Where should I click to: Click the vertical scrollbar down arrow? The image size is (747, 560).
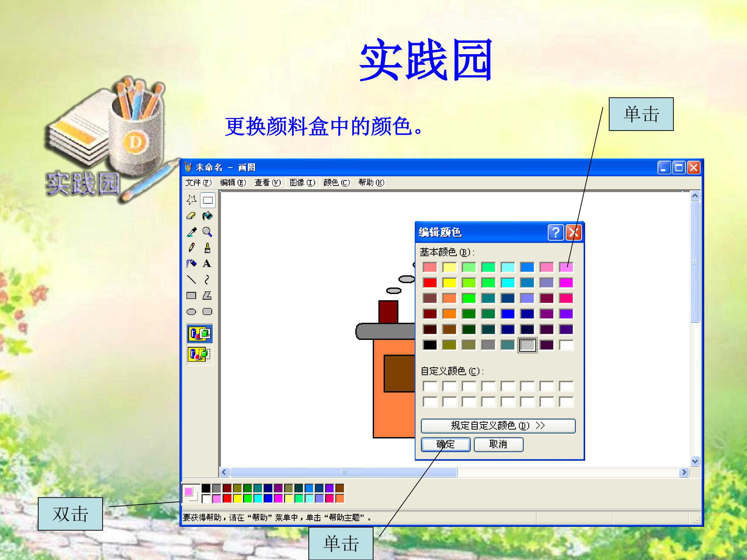[x=695, y=461]
